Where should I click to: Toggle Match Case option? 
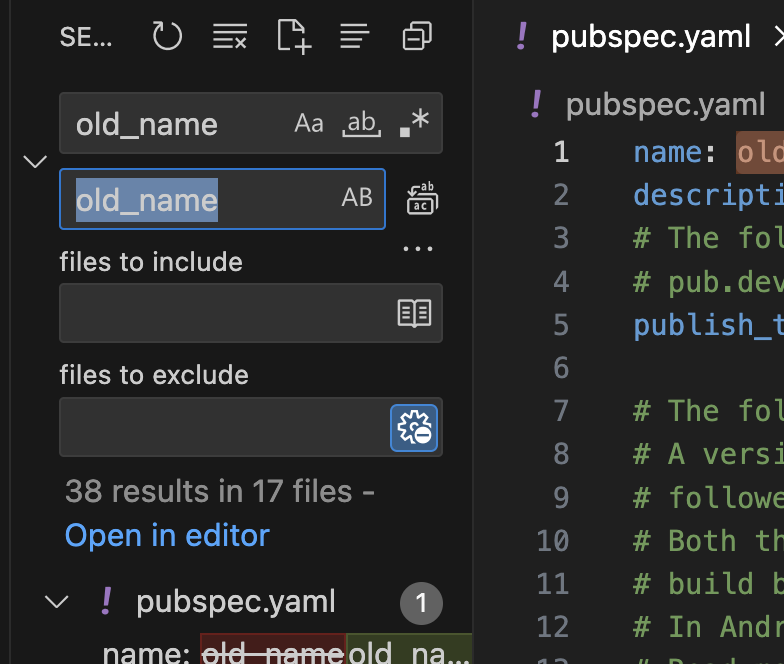point(309,123)
